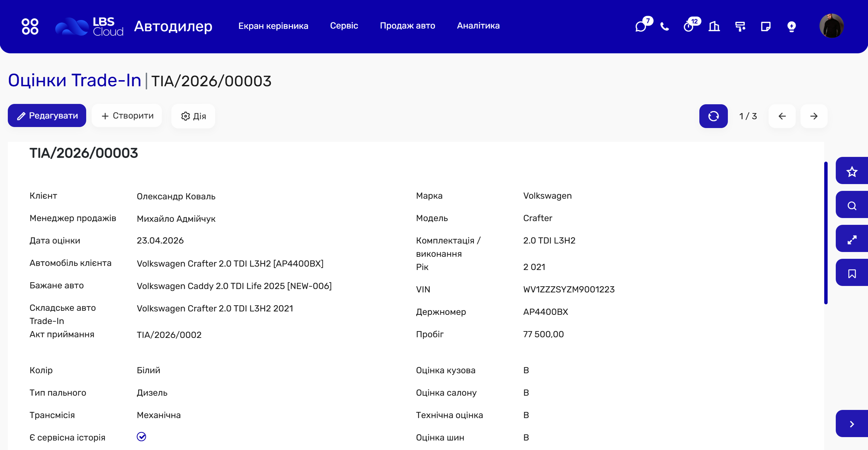Image resolution: width=868 pixels, height=450 pixels.
Task: Click the trim value 2.0 TDI L3H2
Action: click(549, 240)
